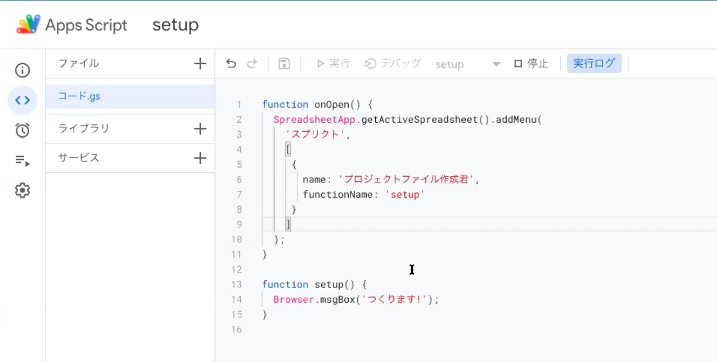717x362 pixels.
Task: Open Project Settings gear icon
Action: (x=22, y=190)
